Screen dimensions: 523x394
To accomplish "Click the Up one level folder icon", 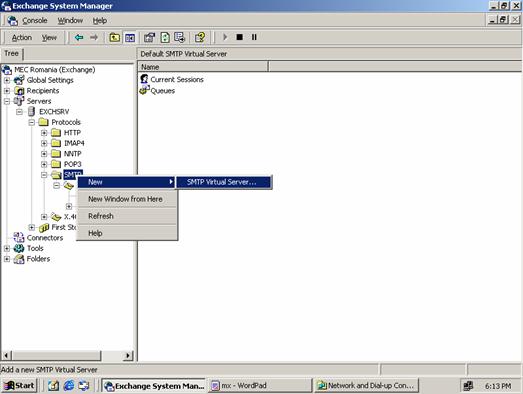I will coord(115,37).
